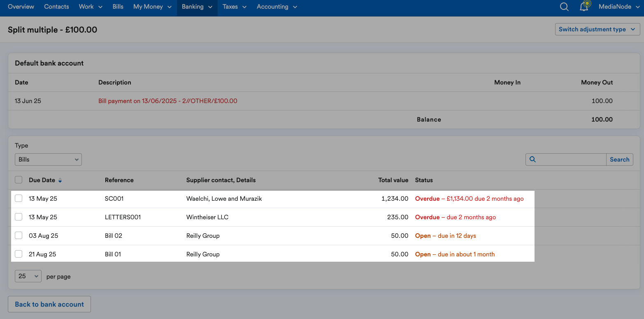This screenshot has height=319, width=644.
Task: Tick the checkbox for bill SC001
Action: [x=19, y=198]
